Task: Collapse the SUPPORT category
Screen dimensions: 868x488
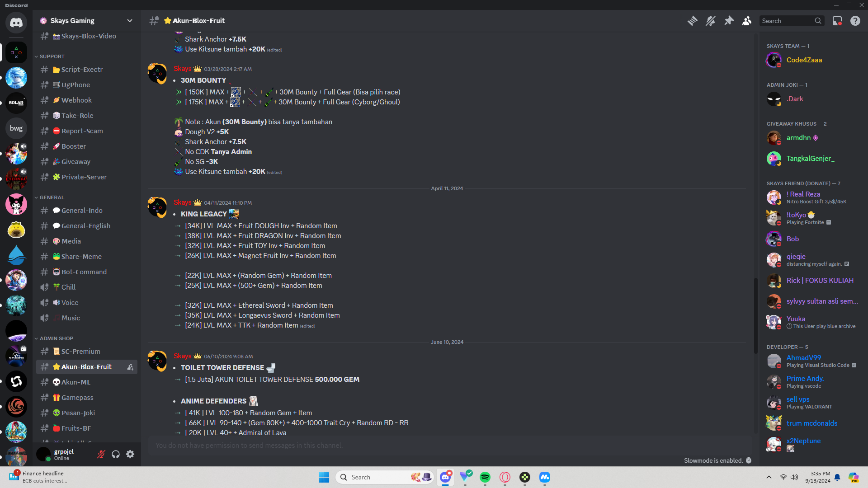Action: pyautogui.click(x=52, y=56)
